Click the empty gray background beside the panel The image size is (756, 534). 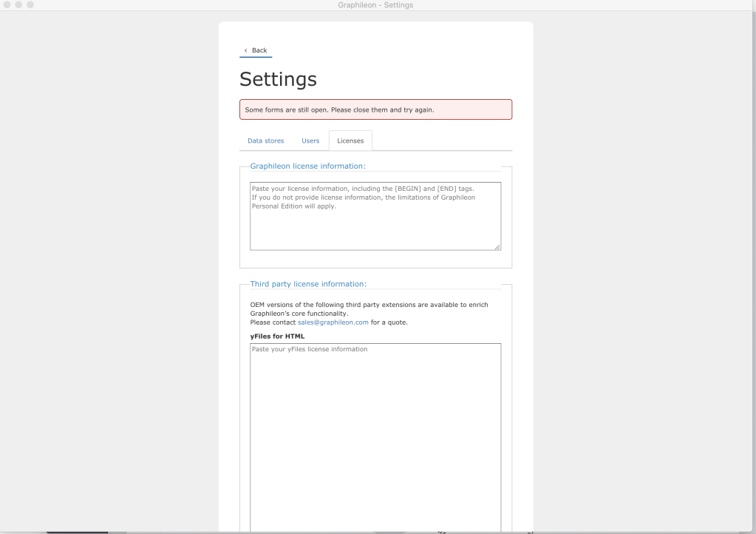(x=111, y=259)
